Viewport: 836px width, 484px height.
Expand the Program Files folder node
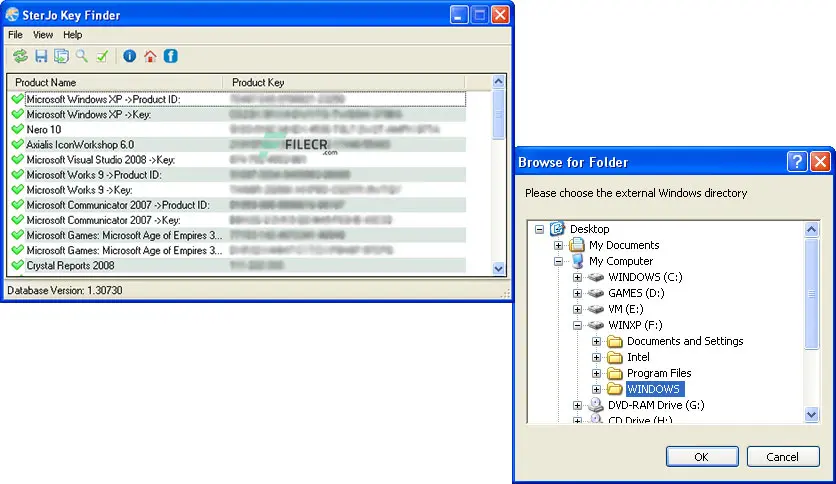pos(597,373)
